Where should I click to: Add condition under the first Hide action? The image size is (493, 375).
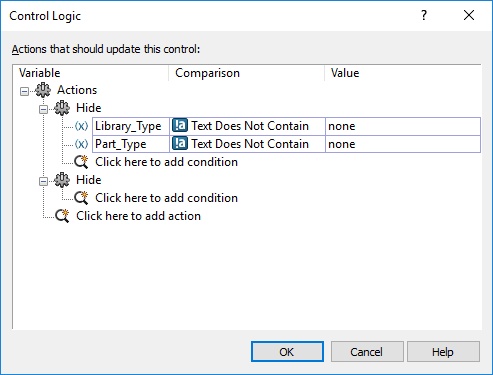pyautogui.click(x=166, y=162)
